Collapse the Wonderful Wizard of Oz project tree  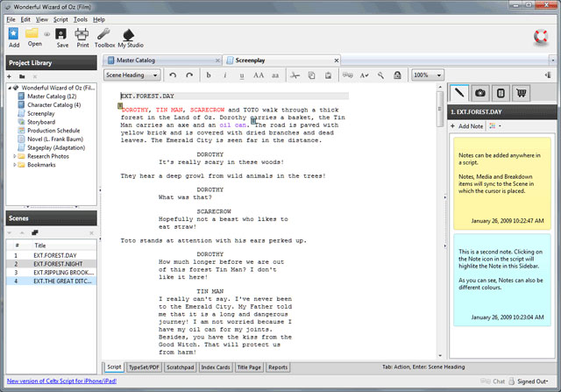pos(10,88)
